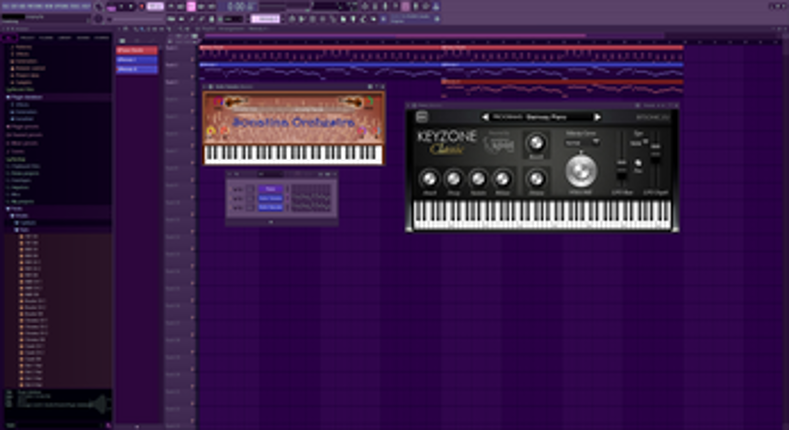
Task: Start playback with the Play button
Action: click(x=121, y=7)
